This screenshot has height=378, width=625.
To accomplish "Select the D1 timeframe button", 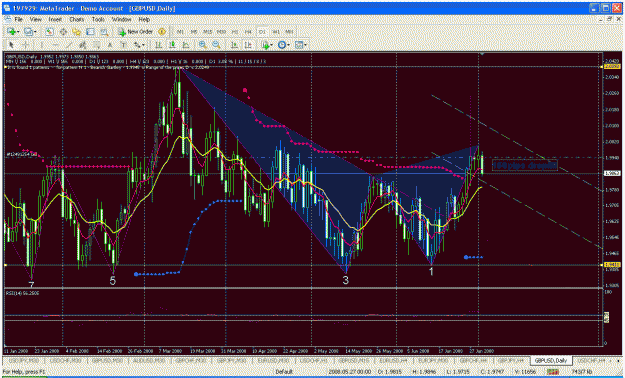I will pos(262,32).
